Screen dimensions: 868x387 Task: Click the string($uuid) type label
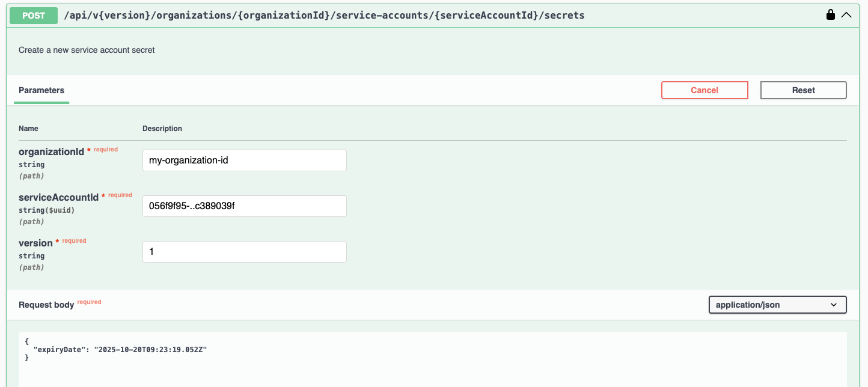[x=46, y=210]
